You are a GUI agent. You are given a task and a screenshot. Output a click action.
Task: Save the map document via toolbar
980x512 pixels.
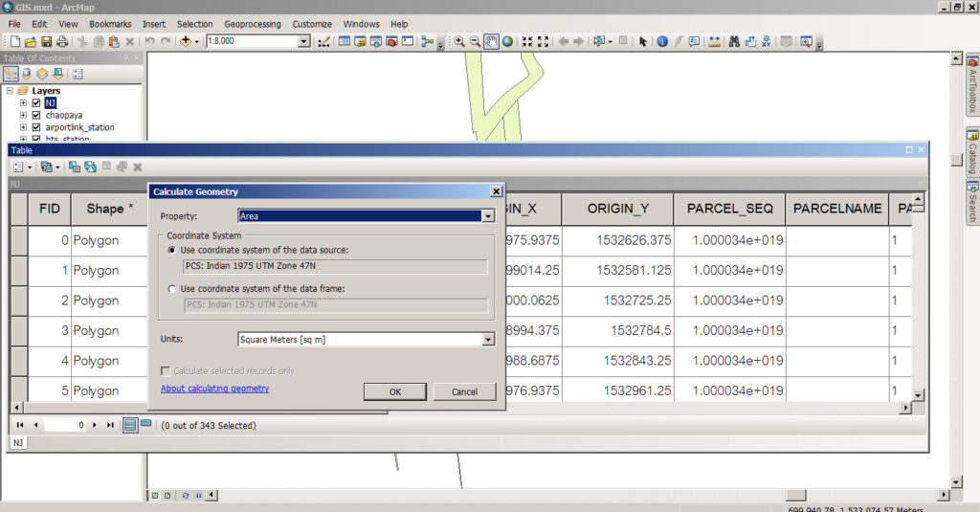tap(46, 42)
